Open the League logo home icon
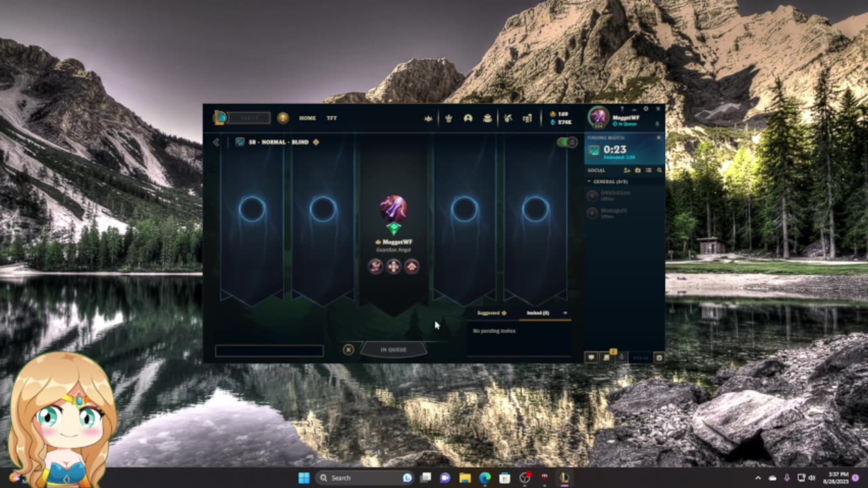The image size is (868, 488). pyautogui.click(x=220, y=118)
